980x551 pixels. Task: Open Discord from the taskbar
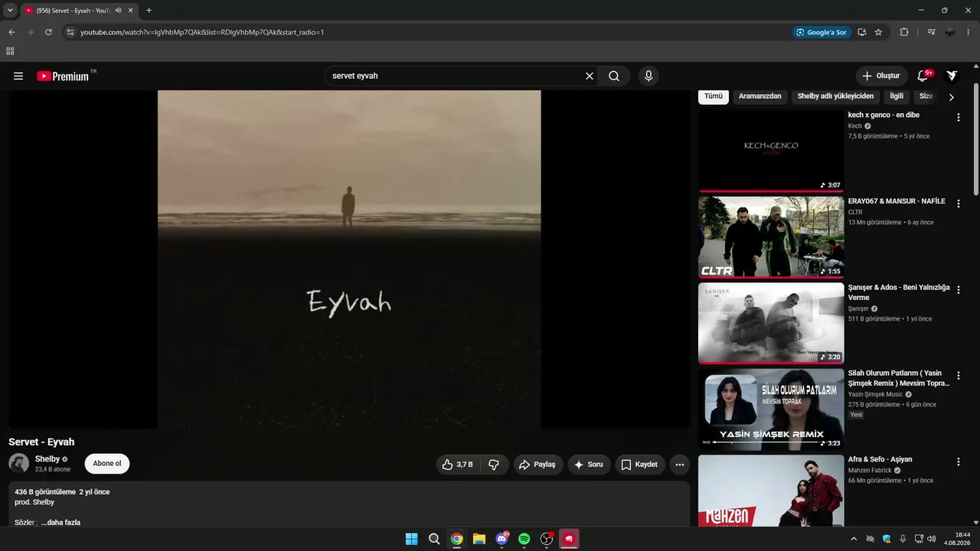[x=502, y=539]
